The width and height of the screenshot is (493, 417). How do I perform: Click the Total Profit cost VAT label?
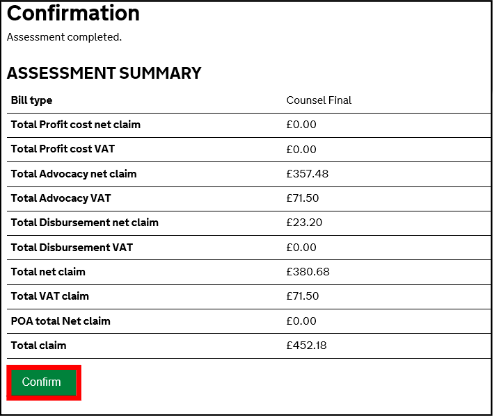(63, 149)
